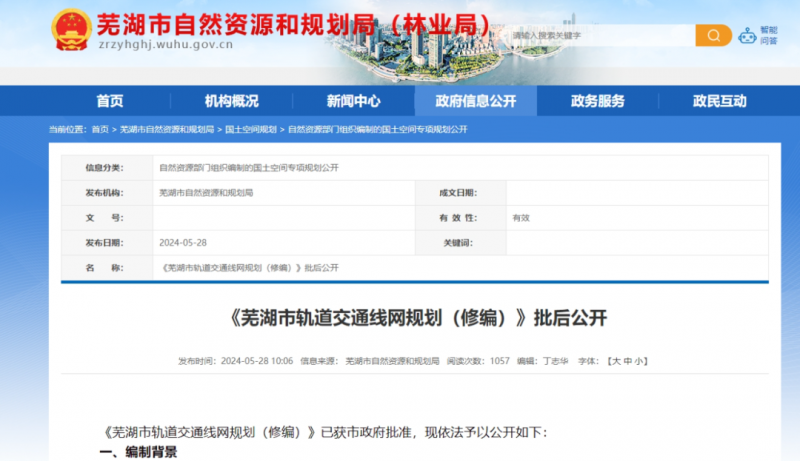Click the last breadcrumb 自然资源部门组织编制的国土空间专项规划公开
This screenshot has width=800, height=461.
[377, 130]
